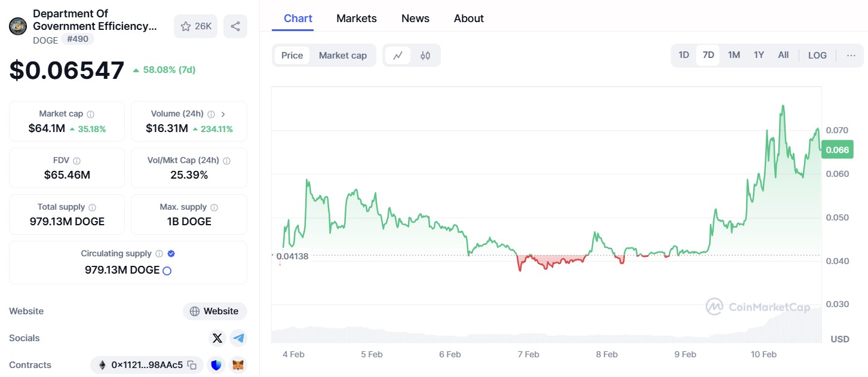
Task: Switch chart to candlestick view
Action: [425, 54]
